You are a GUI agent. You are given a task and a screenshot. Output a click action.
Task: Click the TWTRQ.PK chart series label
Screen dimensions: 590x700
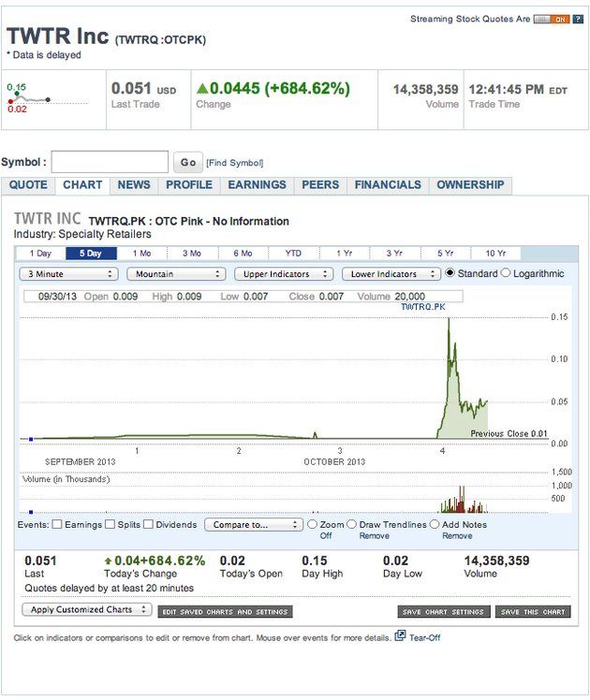[422, 307]
